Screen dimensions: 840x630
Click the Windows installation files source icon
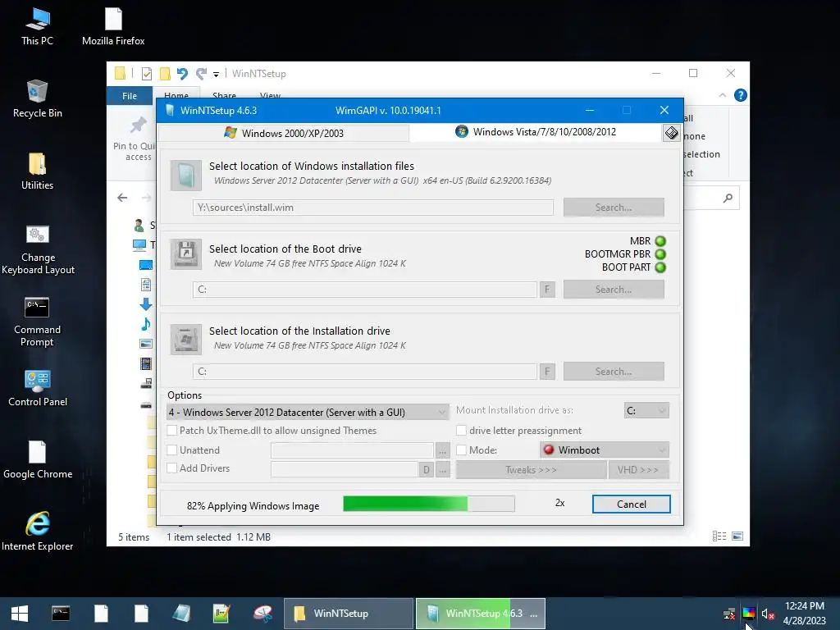click(186, 176)
